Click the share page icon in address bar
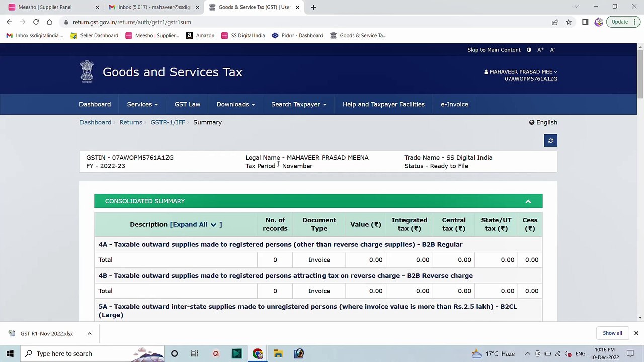Screen dimensions: 644x362 point(555,22)
